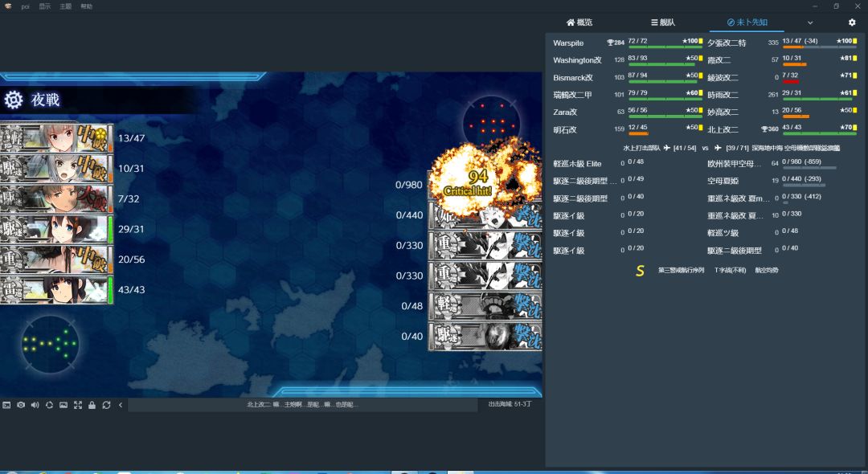Click the 北上改二 row

[782, 129]
